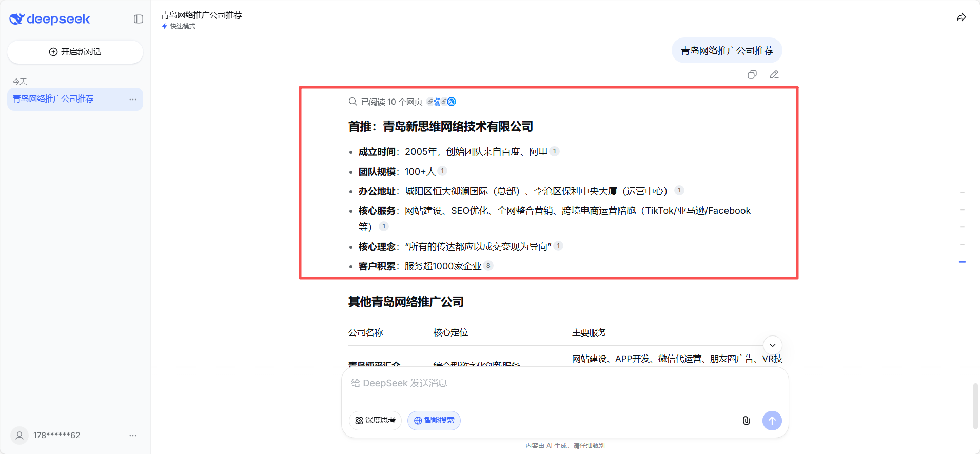Click the conversation title at the top
980x454 pixels.
202,15
